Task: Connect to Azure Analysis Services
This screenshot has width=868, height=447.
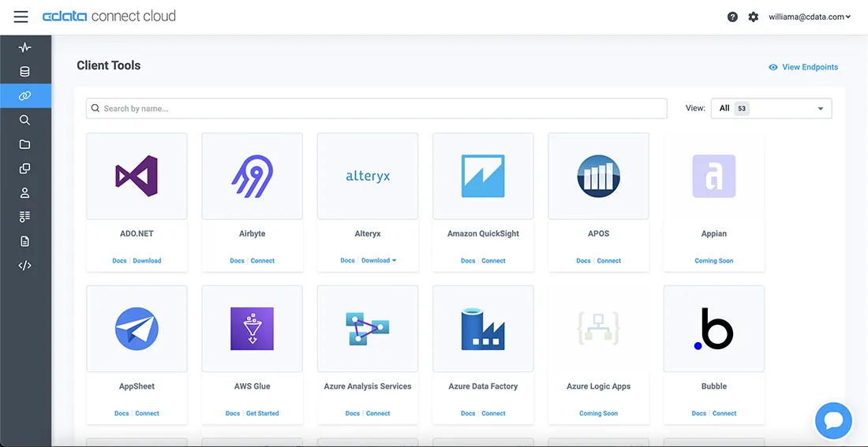Action: point(378,413)
